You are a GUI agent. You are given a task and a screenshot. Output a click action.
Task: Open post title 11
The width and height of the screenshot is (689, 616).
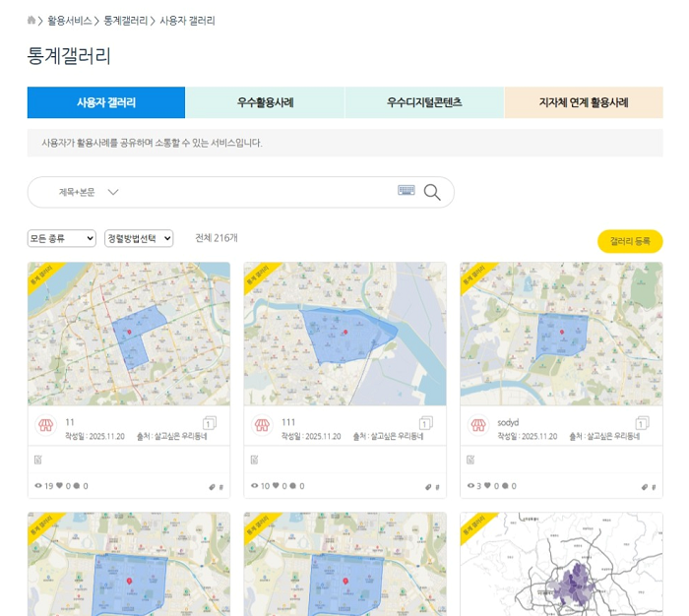tap(70, 422)
